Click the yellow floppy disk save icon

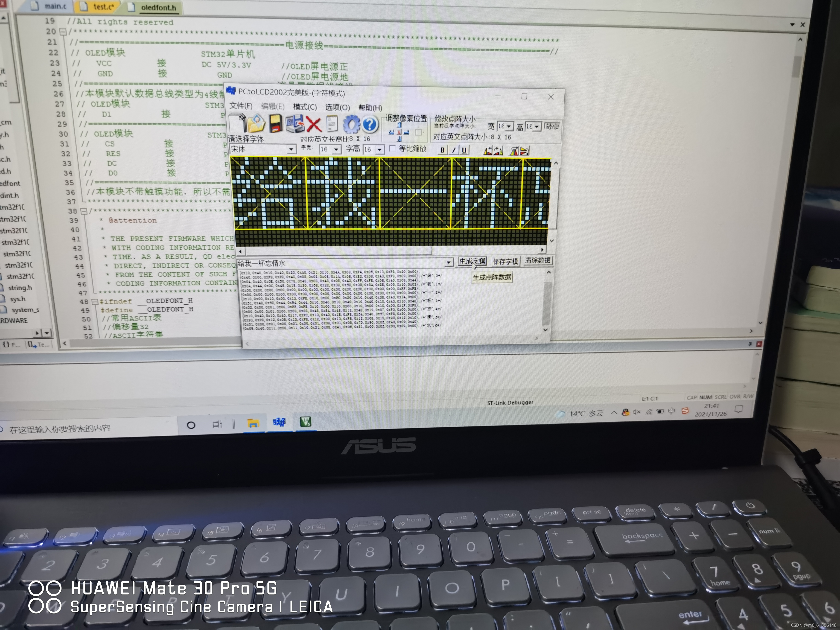[276, 124]
